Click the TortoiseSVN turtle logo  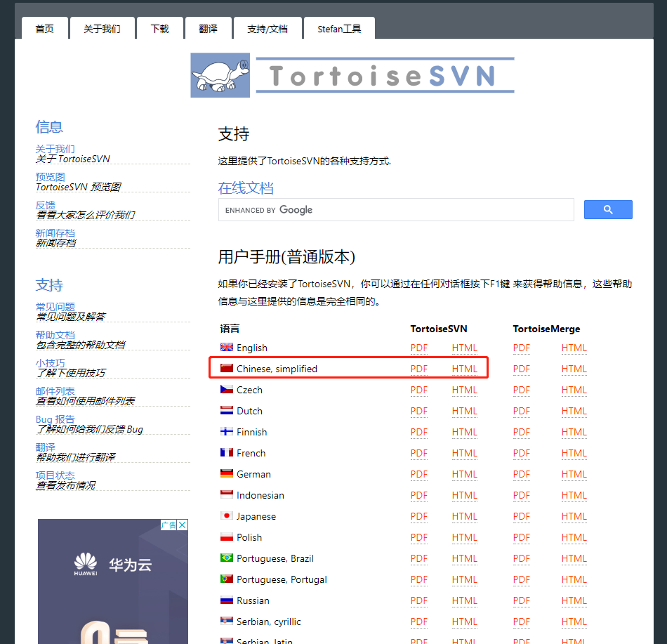pyautogui.click(x=220, y=74)
